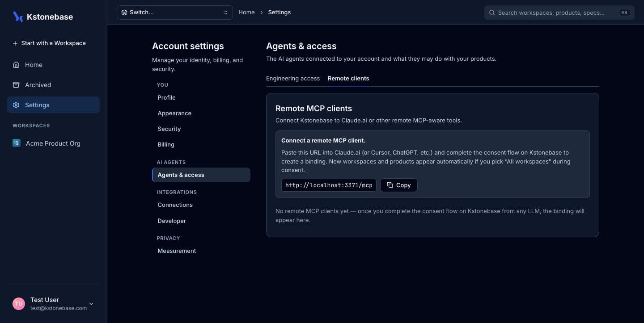This screenshot has height=323, width=644.
Task: Click the Home house icon in sidebar
Action: coord(16,65)
